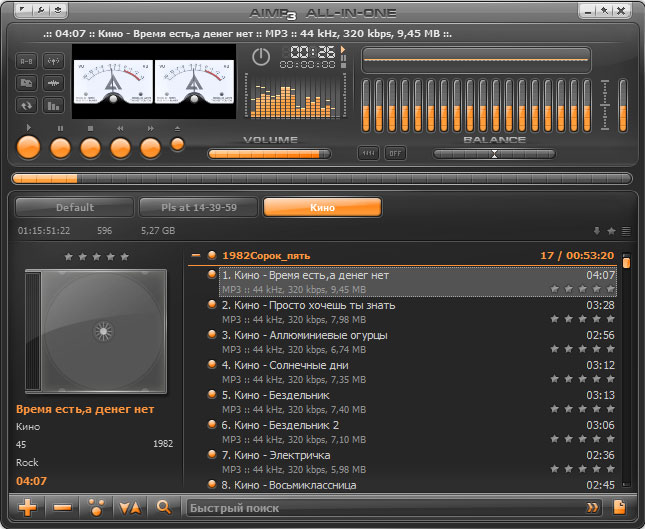Pause playback with the orange Pause button
645x529 pixels.
(60, 148)
